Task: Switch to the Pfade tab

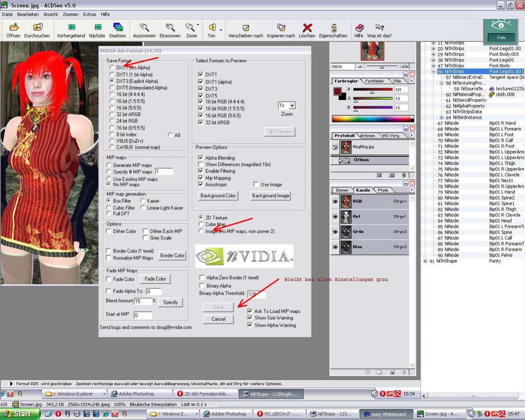Action: click(383, 190)
